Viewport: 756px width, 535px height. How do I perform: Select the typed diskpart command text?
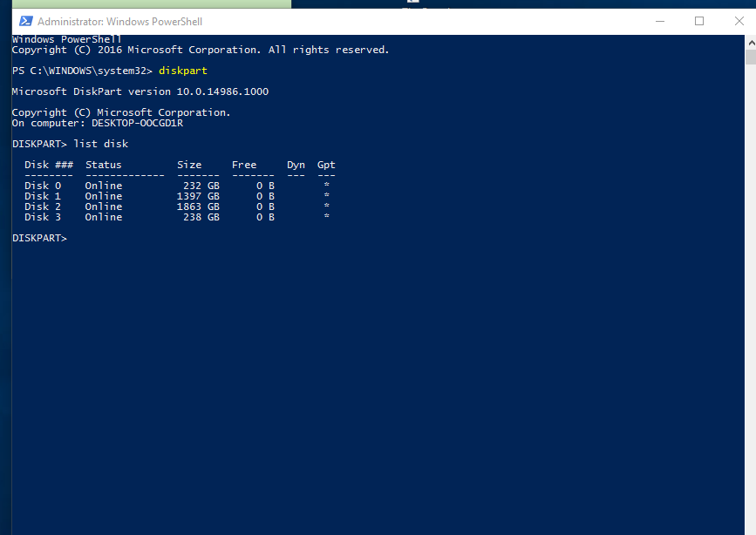(x=182, y=70)
